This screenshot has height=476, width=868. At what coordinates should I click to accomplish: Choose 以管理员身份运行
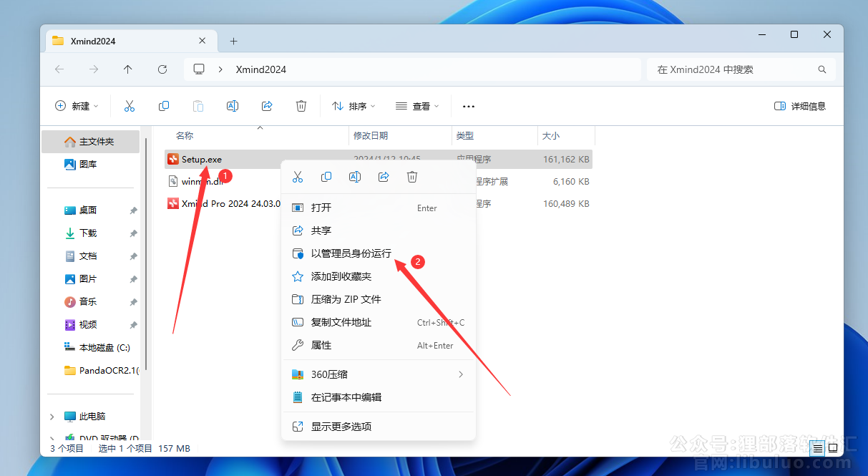pyautogui.click(x=379, y=253)
